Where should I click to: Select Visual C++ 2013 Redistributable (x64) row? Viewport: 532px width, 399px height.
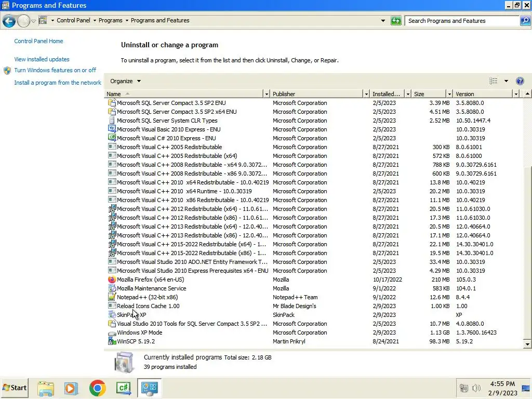click(x=314, y=227)
